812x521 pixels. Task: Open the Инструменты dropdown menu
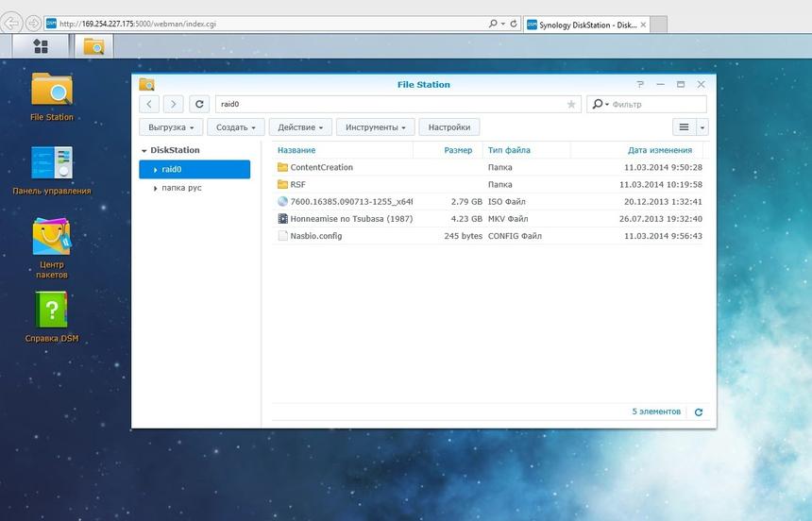pos(376,126)
